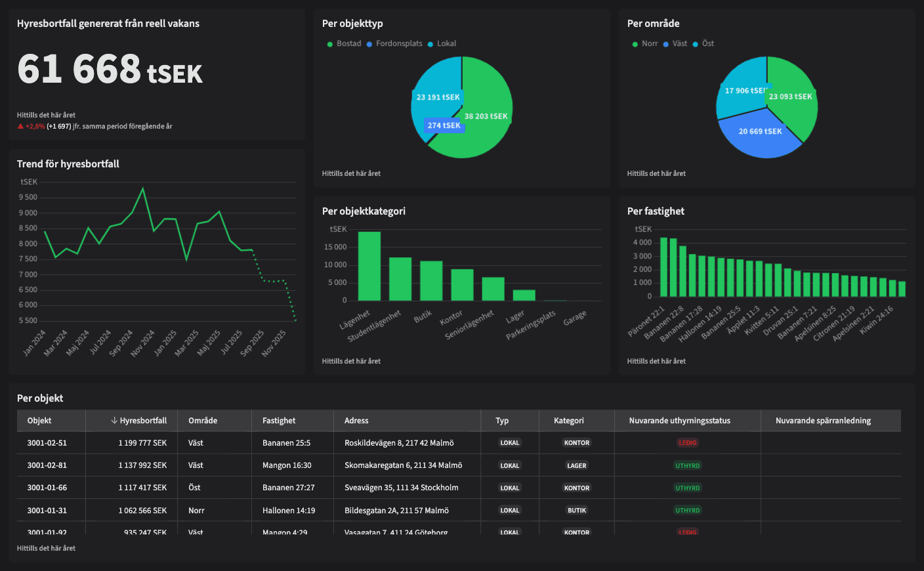Image resolution: width=924 pixels, height=571 pixels.
Task: Select the 38 203 tSEK green pie slice
Action: pos(486,131)
